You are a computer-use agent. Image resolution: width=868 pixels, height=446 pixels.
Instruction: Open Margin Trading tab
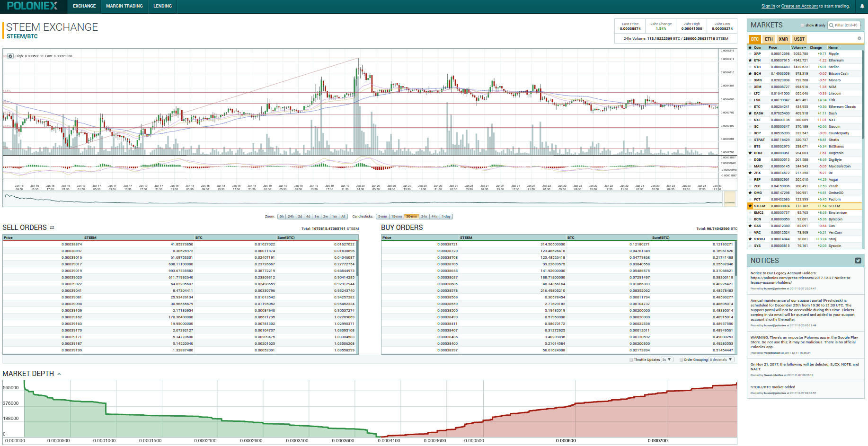(x=124, y=6)
